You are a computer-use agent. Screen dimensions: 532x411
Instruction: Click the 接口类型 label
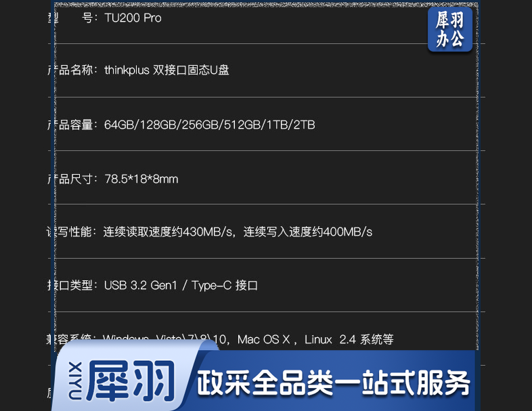click(x=71, y=286)
